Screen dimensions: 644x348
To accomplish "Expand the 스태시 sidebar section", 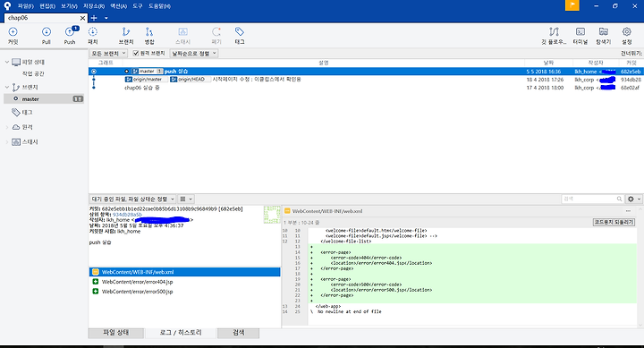I will [x=6, y=142].
